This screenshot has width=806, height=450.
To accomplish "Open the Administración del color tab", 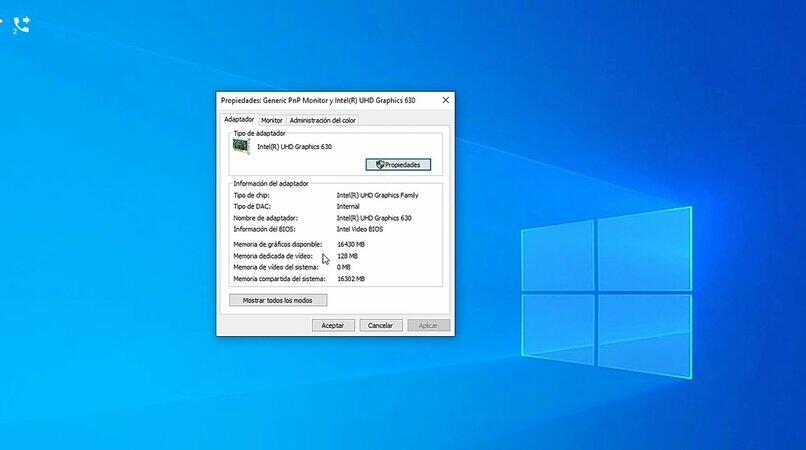I will tap(322, 120).
